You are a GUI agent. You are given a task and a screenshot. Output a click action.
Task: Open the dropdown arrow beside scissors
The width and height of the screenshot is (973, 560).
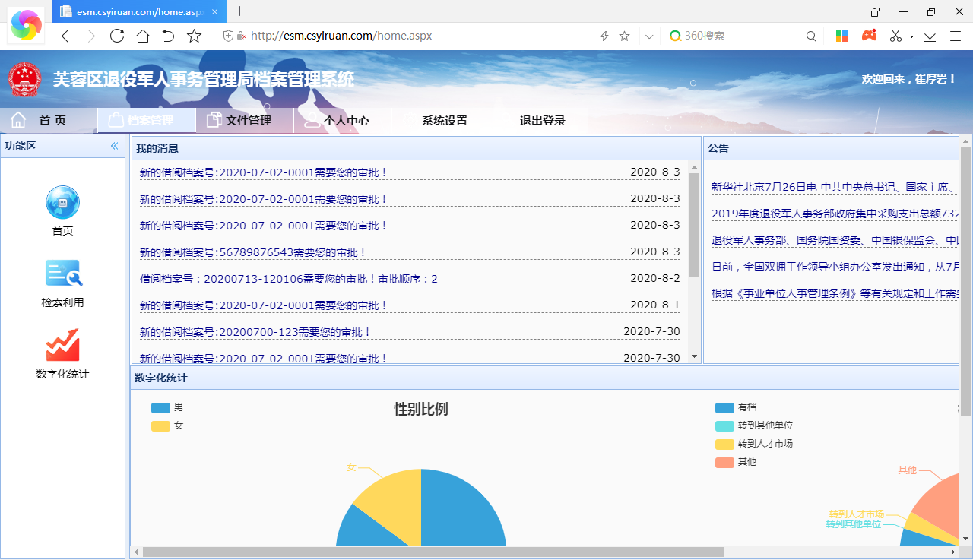tap(911, 36)
